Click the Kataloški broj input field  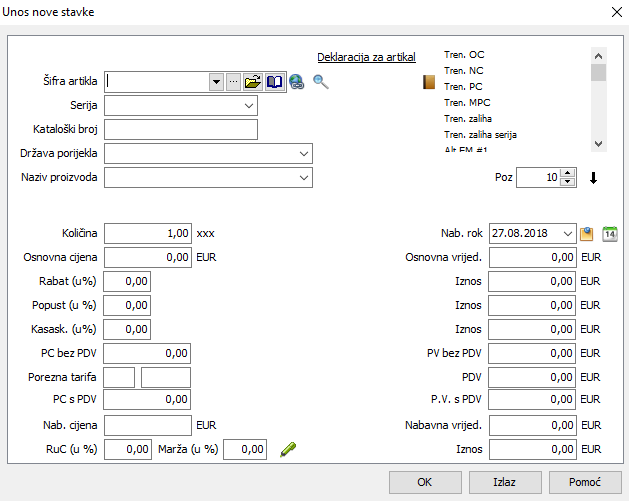181,129
